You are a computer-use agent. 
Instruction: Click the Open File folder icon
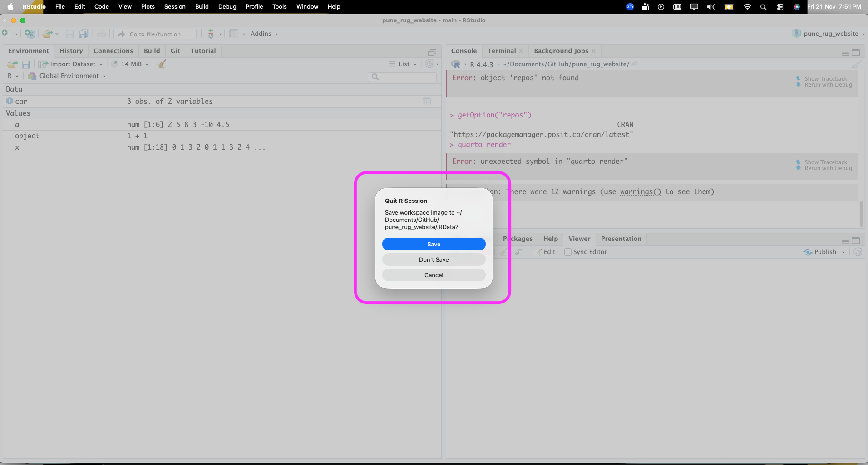47,34
